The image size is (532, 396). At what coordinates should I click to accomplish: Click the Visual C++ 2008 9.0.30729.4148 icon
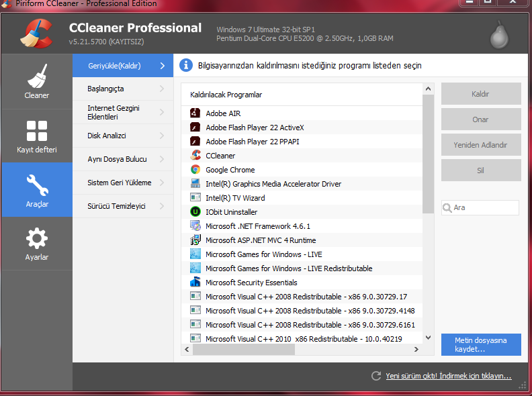(x=195, y=310)
